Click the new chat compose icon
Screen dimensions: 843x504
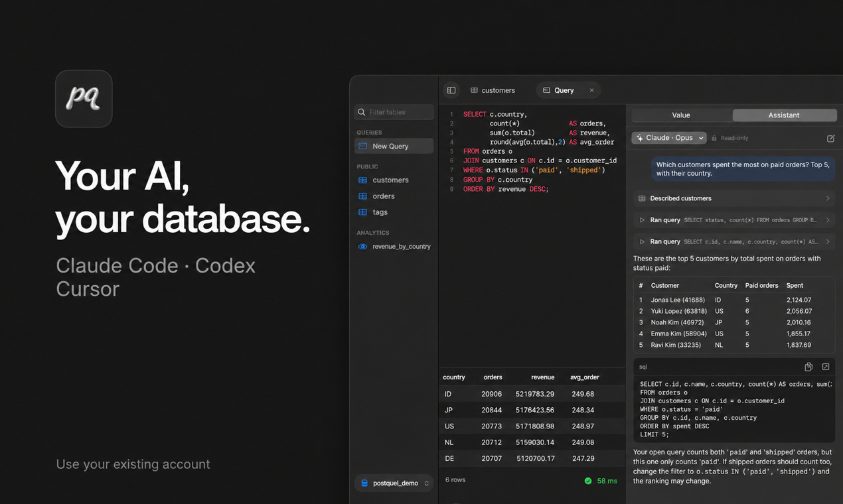pyautogui.click(x=830, y=138)
